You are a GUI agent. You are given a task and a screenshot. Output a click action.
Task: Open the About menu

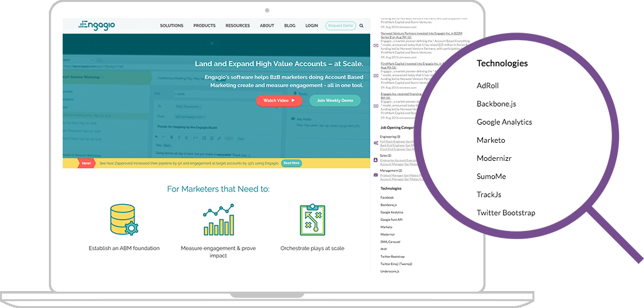tap(267, 26)
